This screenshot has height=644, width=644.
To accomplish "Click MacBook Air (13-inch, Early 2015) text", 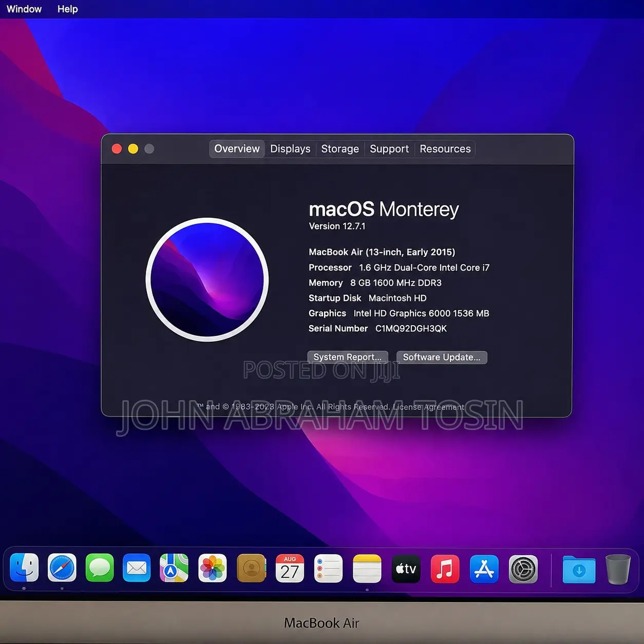I will click(382, 252).
